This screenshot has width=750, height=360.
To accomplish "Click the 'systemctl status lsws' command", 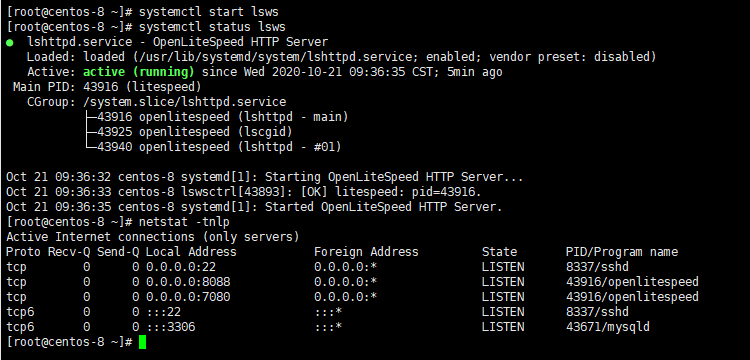I will coord(212,27).
